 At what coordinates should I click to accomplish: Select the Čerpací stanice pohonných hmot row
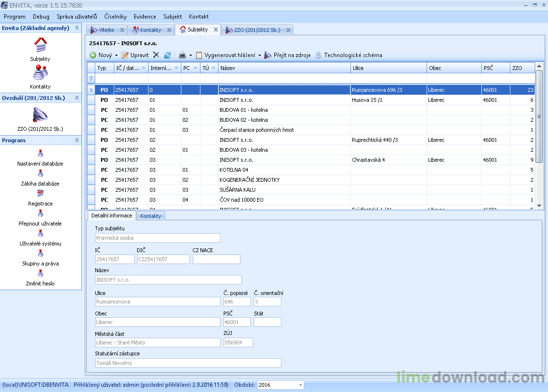[311, 130]
